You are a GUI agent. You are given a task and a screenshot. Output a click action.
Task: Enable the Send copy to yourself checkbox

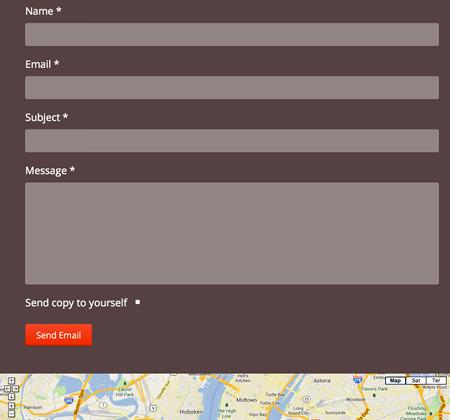point(138,302)
